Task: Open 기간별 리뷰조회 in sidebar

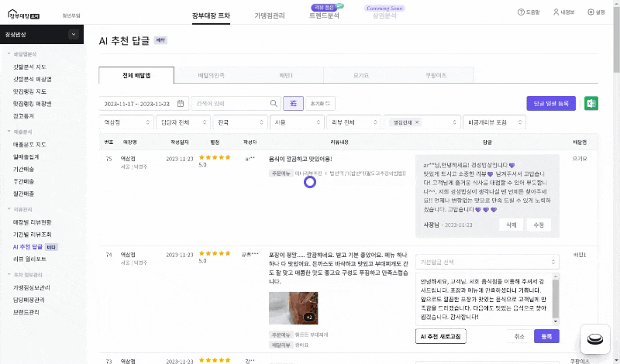Action: 33,235
